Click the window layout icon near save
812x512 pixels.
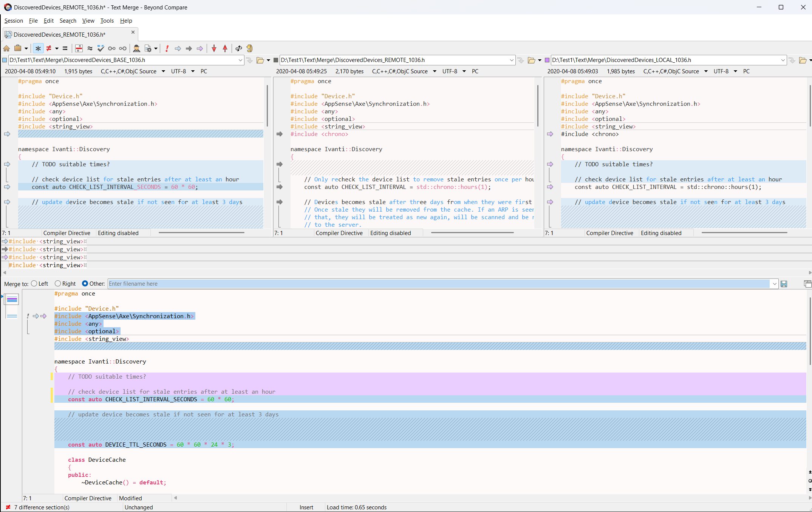pyautogui.click(x=807, y=284)
